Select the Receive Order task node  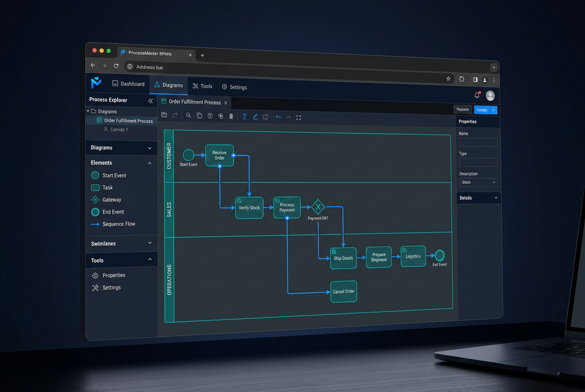[x=219, y=155]
